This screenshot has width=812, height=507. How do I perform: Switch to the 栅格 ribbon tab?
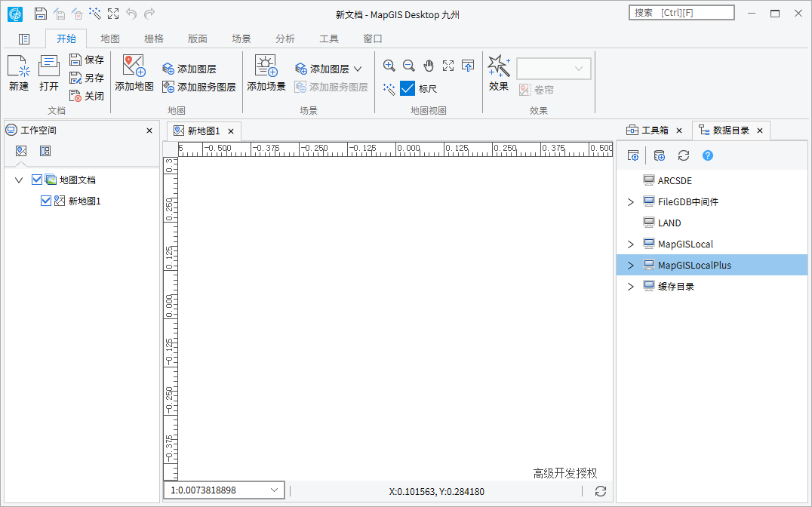click(x=154, y=38)
